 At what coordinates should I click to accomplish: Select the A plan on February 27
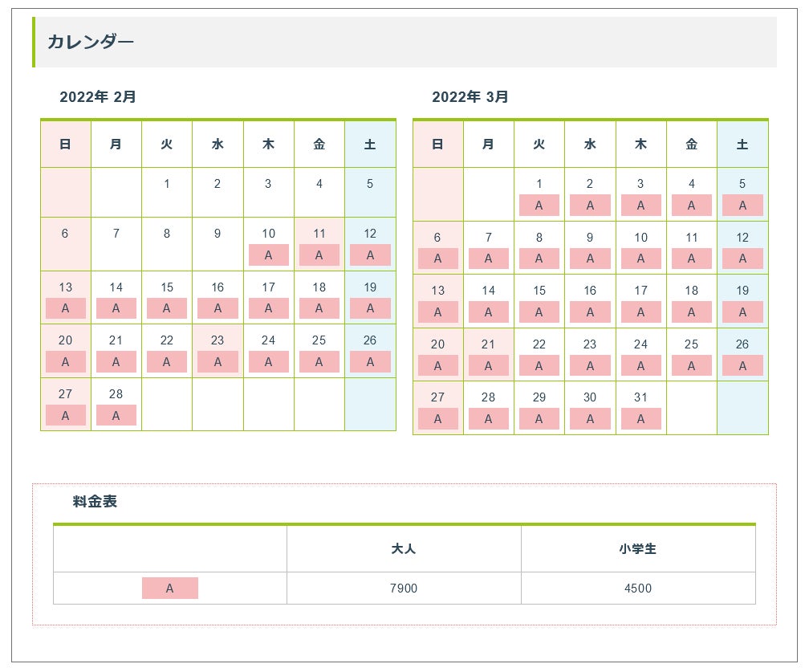pyautogui.click(x=65, y=416)
